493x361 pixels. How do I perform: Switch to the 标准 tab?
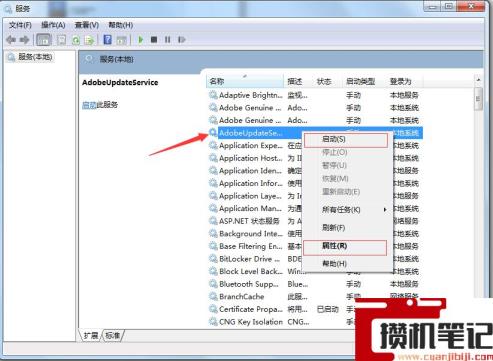(112, 336)
